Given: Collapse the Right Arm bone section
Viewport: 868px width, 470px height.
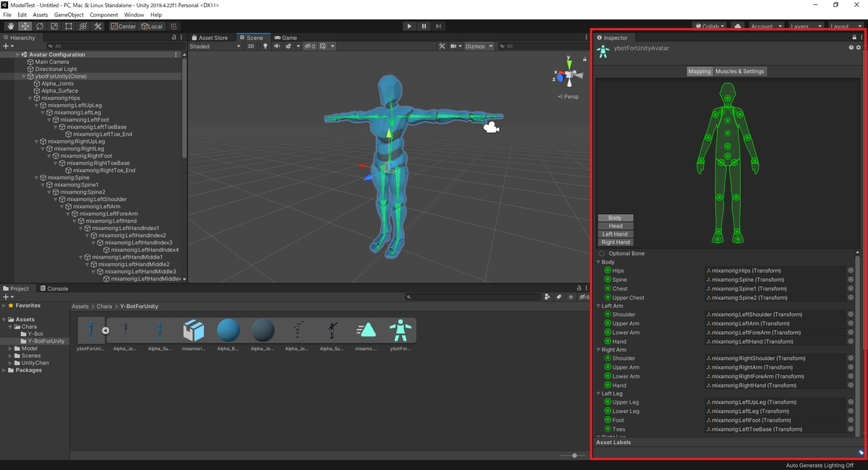Looking at the screenshot, I should pyautogui.click(x=599, y=350).
